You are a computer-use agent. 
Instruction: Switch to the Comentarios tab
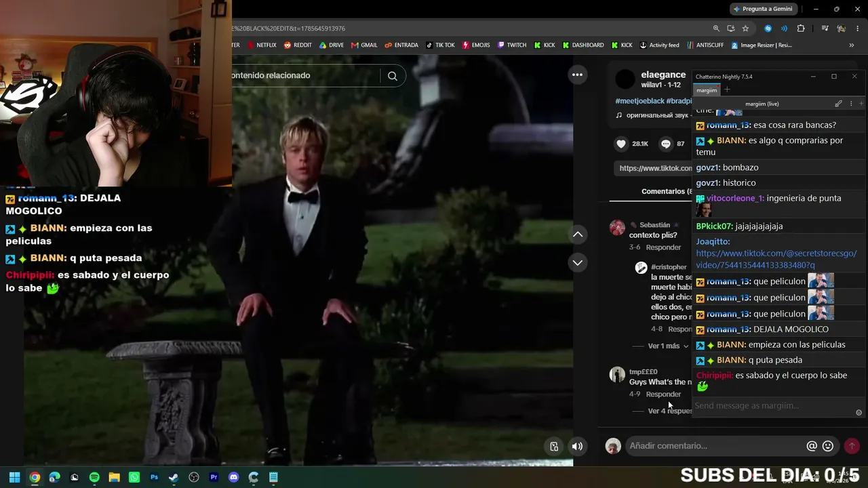[x=667, y=192]
